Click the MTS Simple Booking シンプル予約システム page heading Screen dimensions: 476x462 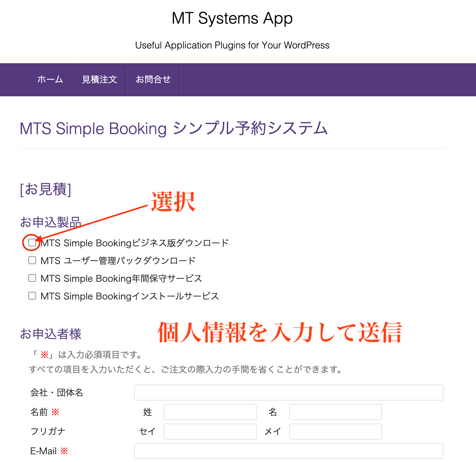tap(174, 128)
